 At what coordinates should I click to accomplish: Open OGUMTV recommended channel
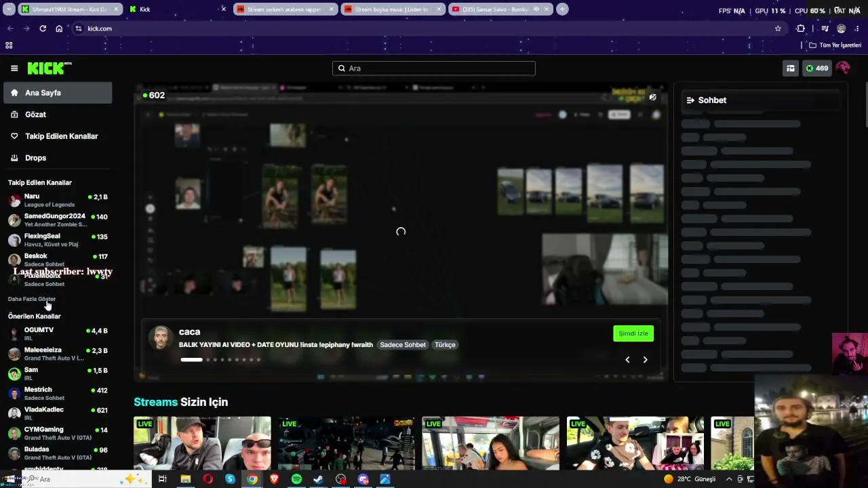point(58,333)
